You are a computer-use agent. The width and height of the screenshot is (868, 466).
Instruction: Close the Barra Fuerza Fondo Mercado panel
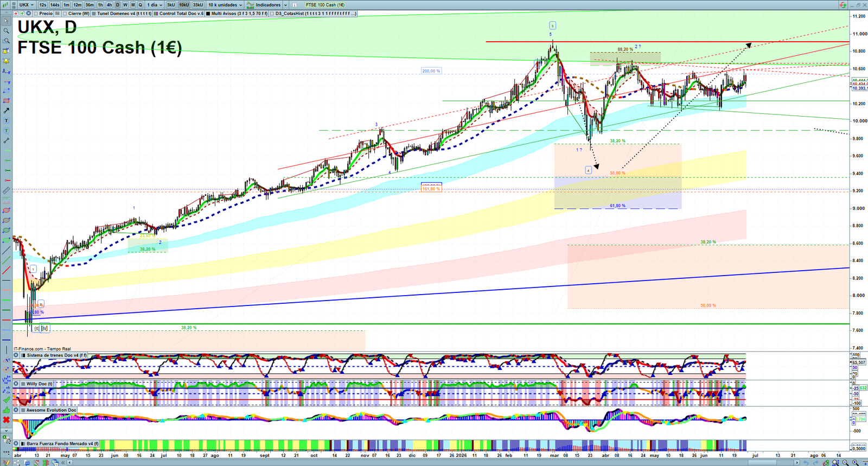pos(16,443)
